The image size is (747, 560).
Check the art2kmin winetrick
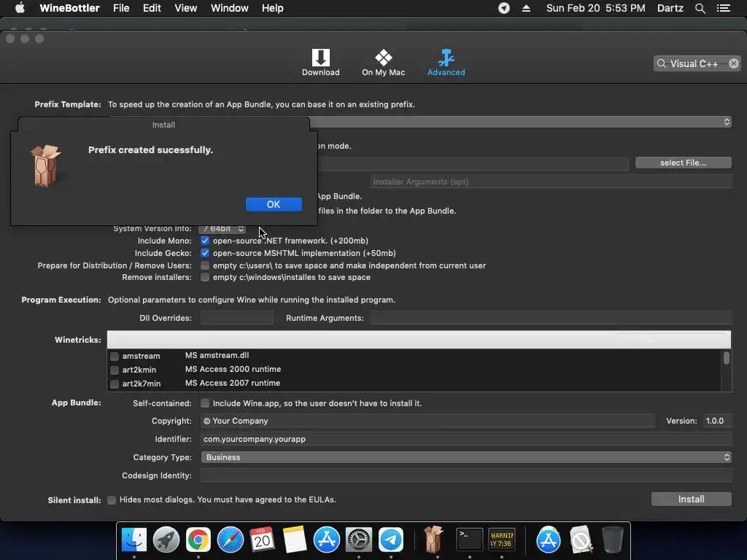[115, 370]
